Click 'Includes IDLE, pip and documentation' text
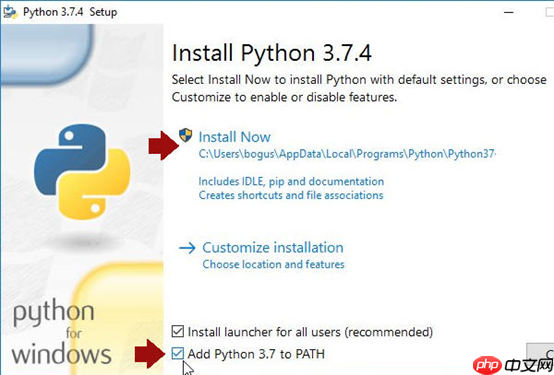The width and height of the screenshot is (554, 375). pos(291,181)
